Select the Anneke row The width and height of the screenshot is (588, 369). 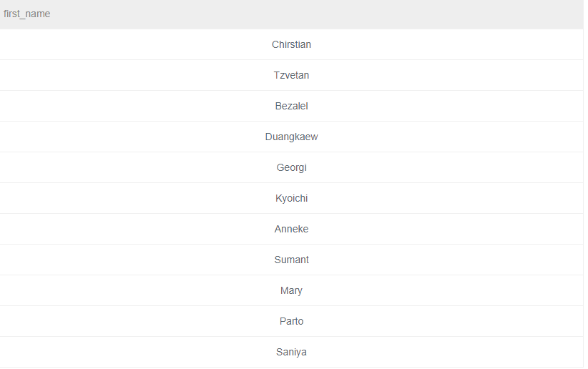click(x=291, y=229)
